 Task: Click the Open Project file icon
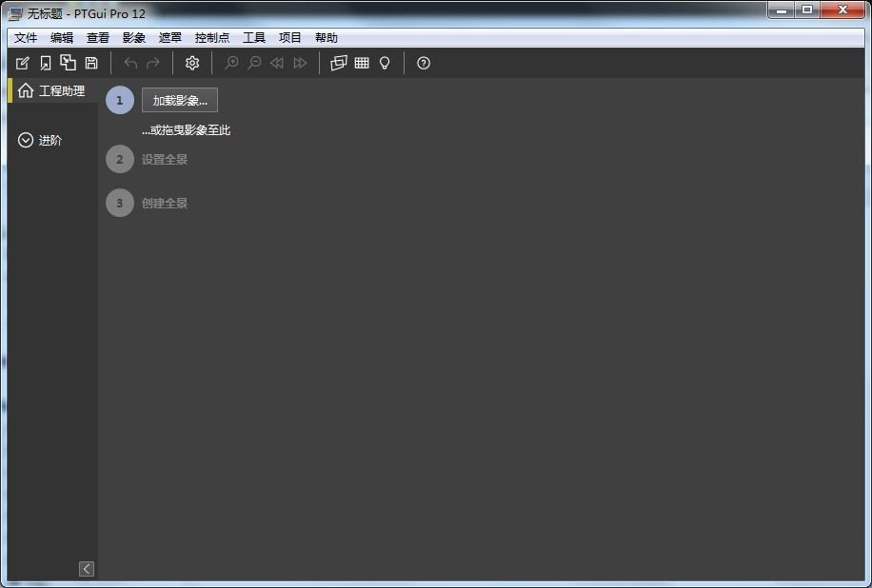(x=46, y=63)
